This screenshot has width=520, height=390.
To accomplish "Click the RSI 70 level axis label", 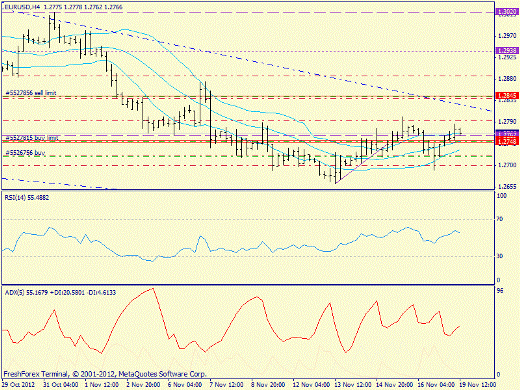I will [x=500, y=219].
